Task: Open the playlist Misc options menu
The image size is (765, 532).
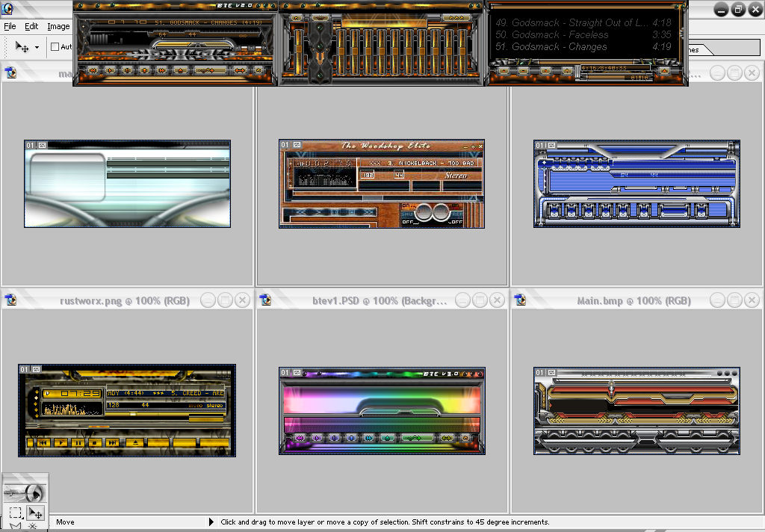Action: pyautogui.click(x=566, y=71)
